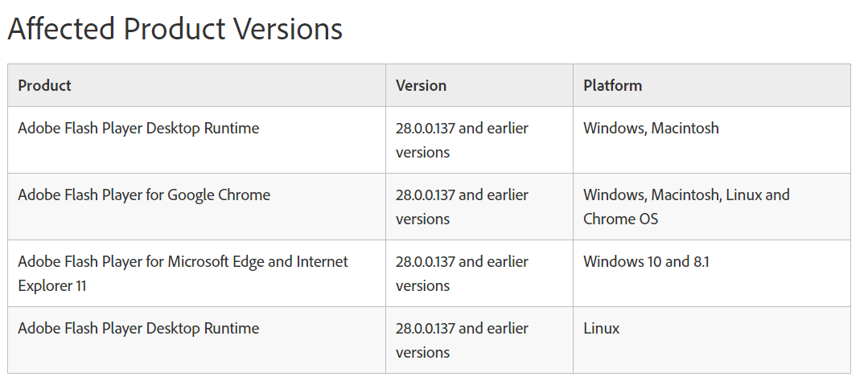Select Desktop Runtime product cell for Windows, Macintosh
Screen dimensions: 868x385
[138, 128]
